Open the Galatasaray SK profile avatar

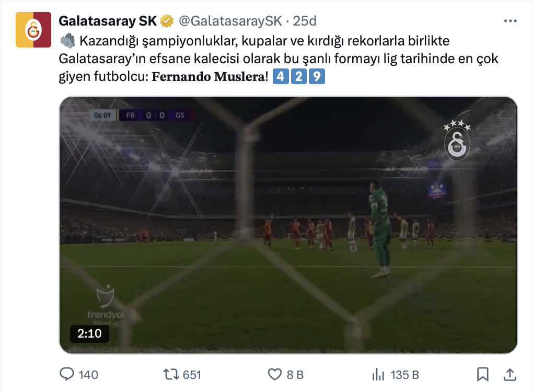(x=33, y=30)
